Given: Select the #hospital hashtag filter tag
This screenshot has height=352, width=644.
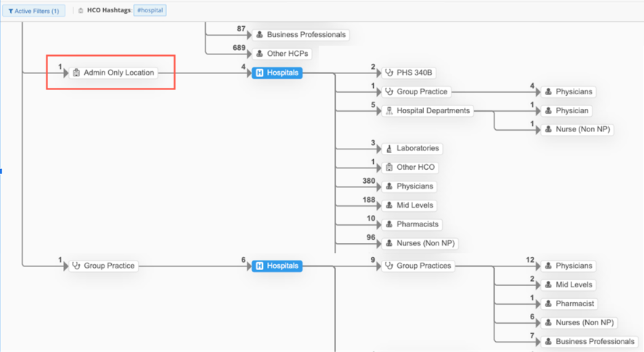Looking at the screenshot, I should (150, 11).
